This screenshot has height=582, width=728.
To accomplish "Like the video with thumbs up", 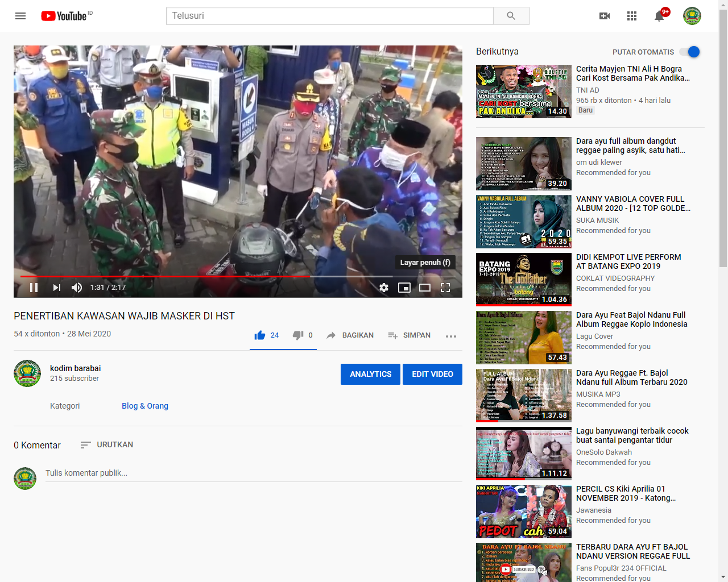I will pos(260,335).
